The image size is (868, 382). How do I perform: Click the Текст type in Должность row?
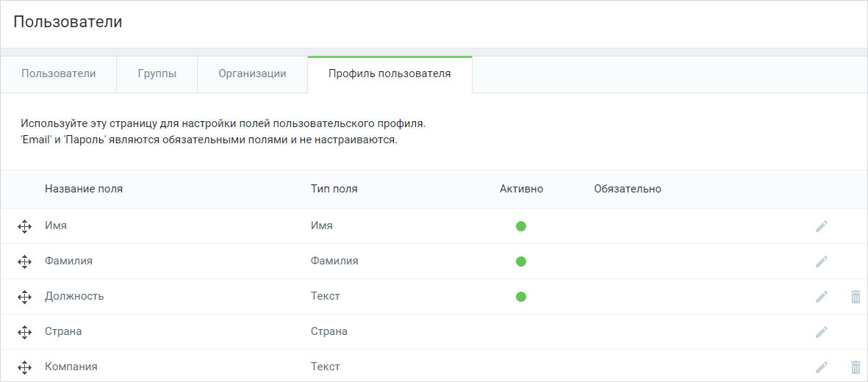pos(326,296)
